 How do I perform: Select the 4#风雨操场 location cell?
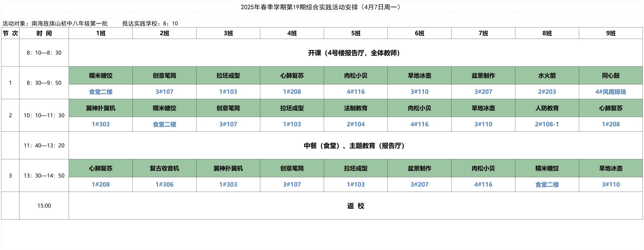(x=611, y=92)
